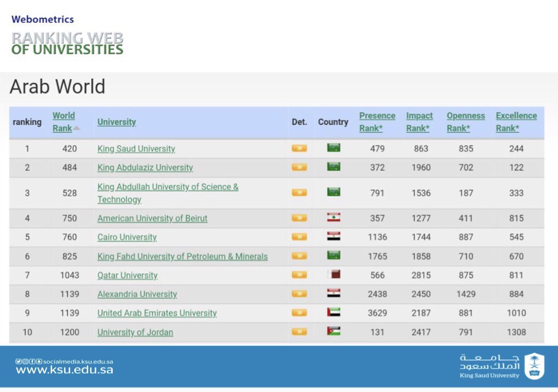This screenshot has height=392, width=558.
Task: Click world rank value 484
Action: [69, 167]
